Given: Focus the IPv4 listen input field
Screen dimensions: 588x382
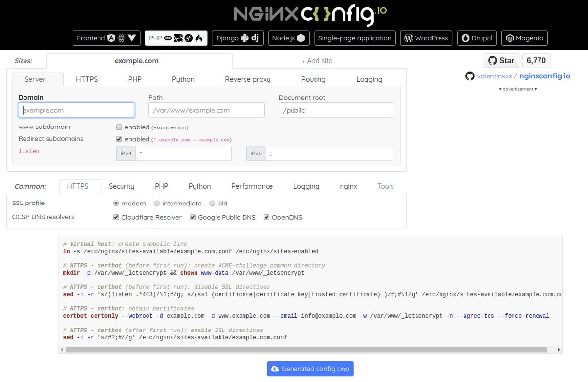Looking at the screenshot, I should [x=183, y=153].
